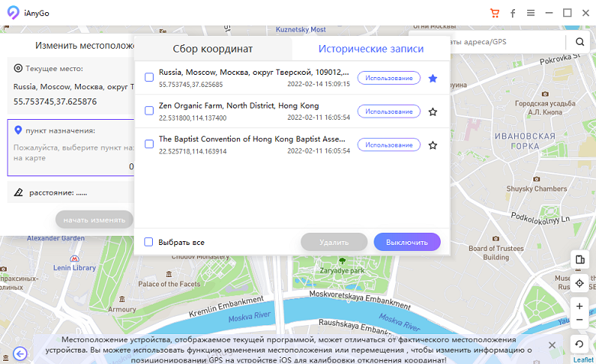The height and width of the screenshot is (364, 596).
Task: Switch to Исторические записи tab
Action: tap(371, 49)
